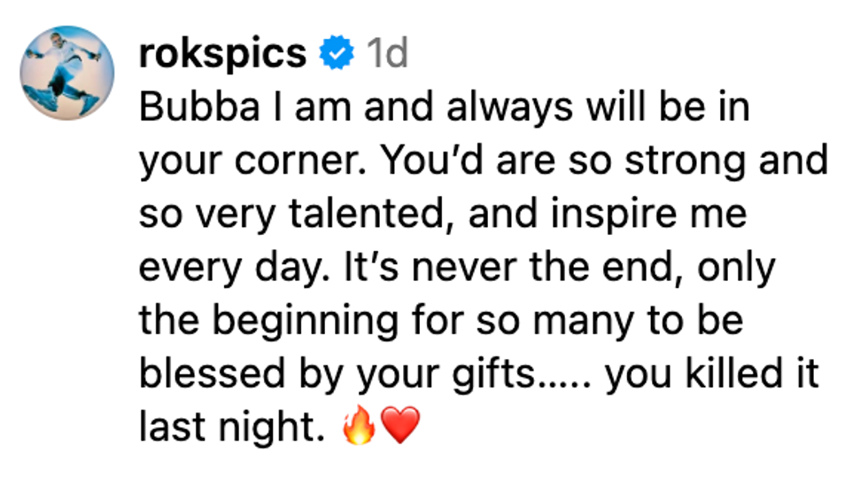Open the rokspics username link
This screenshot has height=477, width=868.
point(222,54)
